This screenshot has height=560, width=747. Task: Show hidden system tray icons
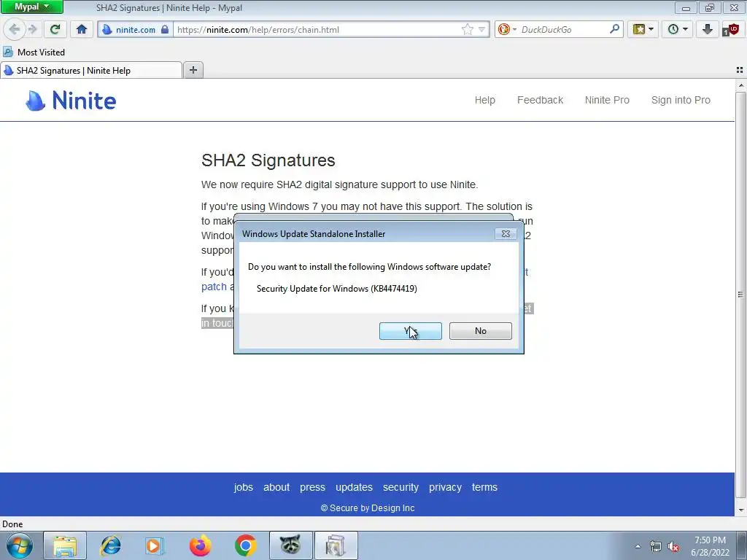click(x=638, y=547)
